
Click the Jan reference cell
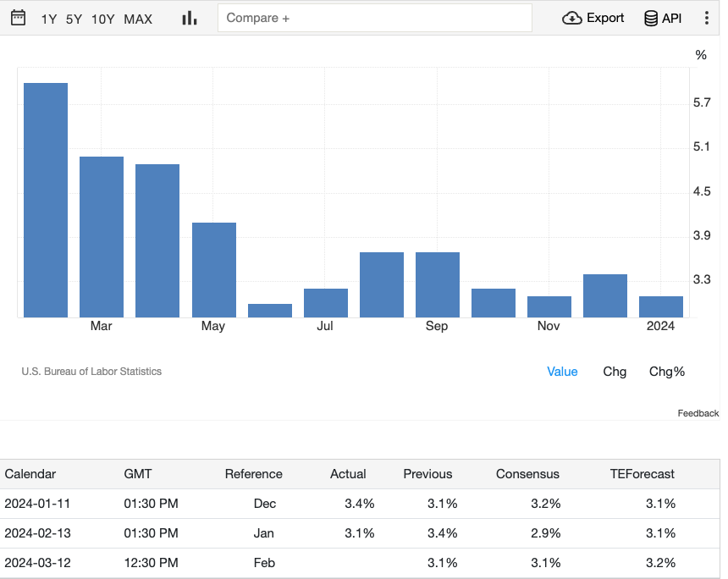click(264, 533)
